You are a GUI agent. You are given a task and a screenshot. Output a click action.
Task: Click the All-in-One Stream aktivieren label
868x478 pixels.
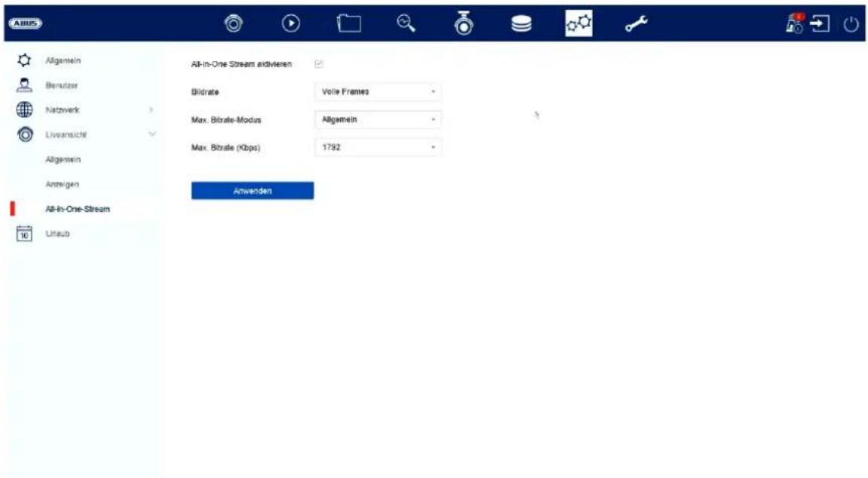(241, 64)
